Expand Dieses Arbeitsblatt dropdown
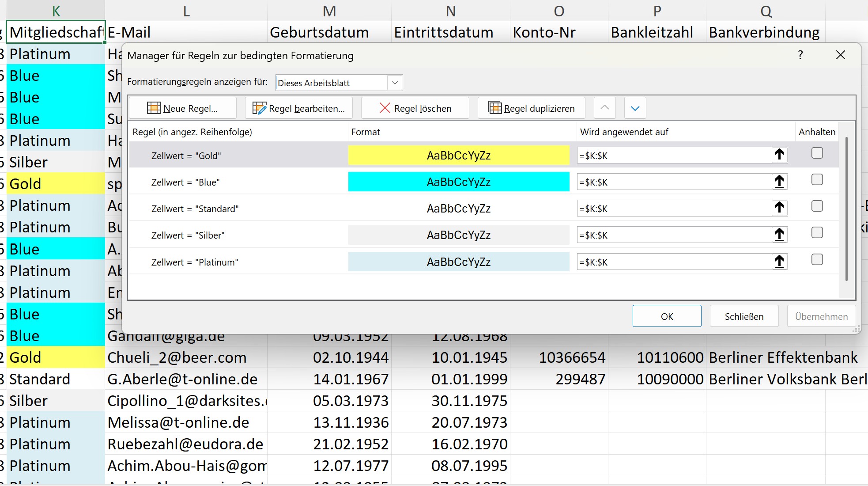This screenshot has height=486, width=868. 395,83
